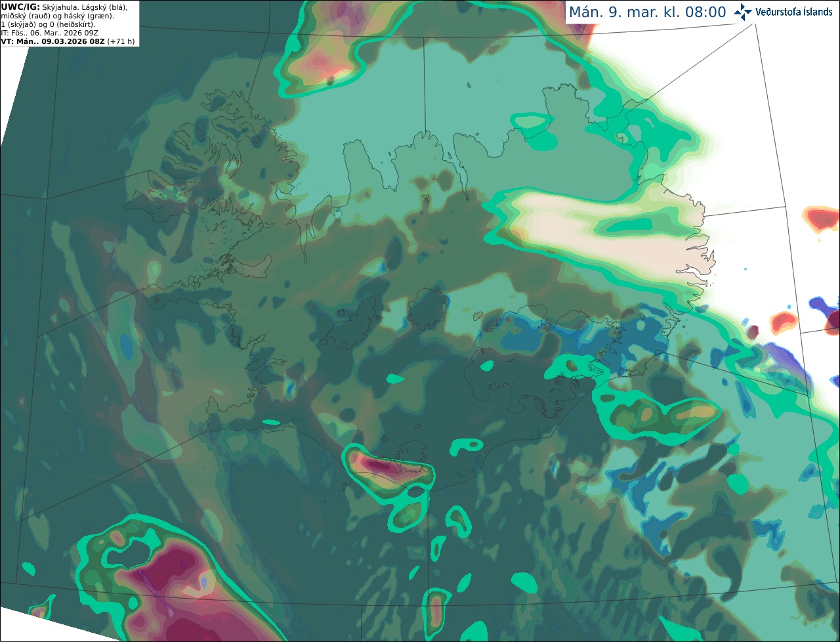Click the 'IT: Fös.. 06. Mar.. 2026 09Z' line

[50, 33]
